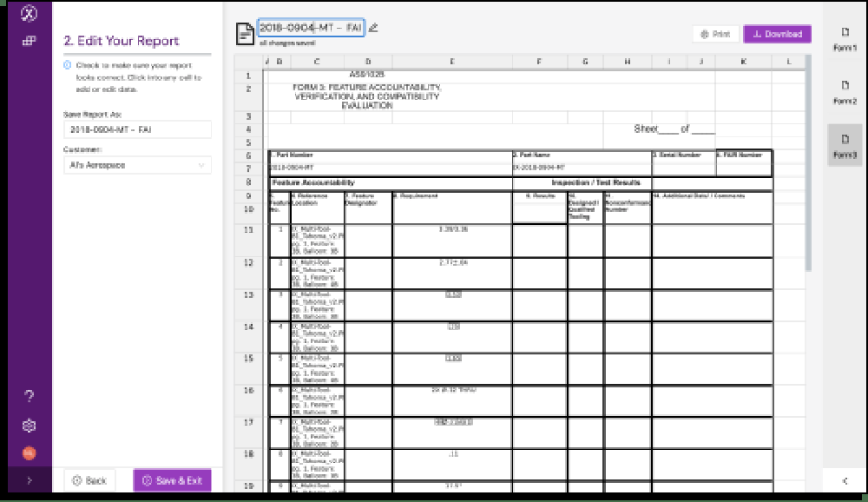Open the parts library icon in the sidebar
868x502 pixels.
(29, 41)
